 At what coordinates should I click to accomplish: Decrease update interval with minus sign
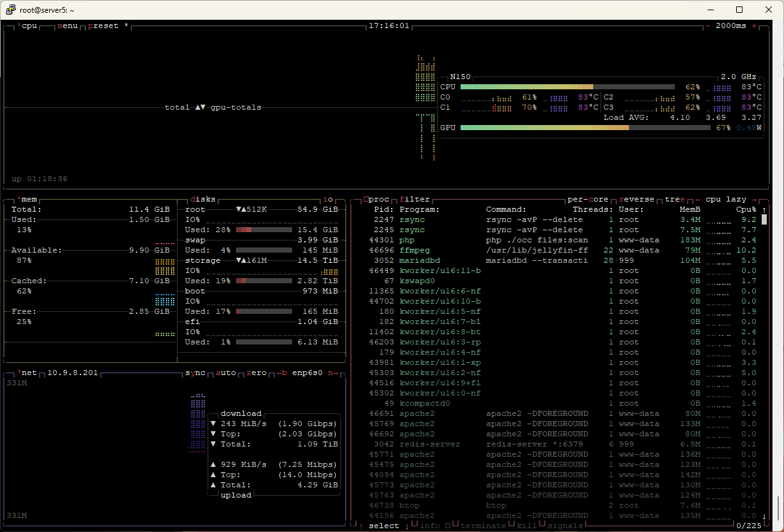(x=709, y=26)
